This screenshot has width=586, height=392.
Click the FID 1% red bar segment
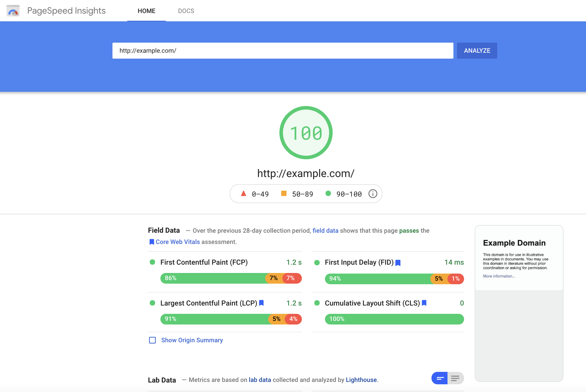(x=456, y=279)
